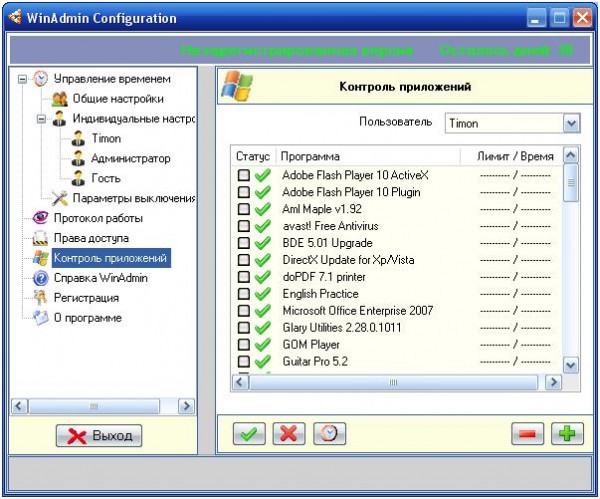Image resolution: width=600 pixels, height=499 pixels.
Task: Click the program list scroll up arrow
Action: point(571,155)
